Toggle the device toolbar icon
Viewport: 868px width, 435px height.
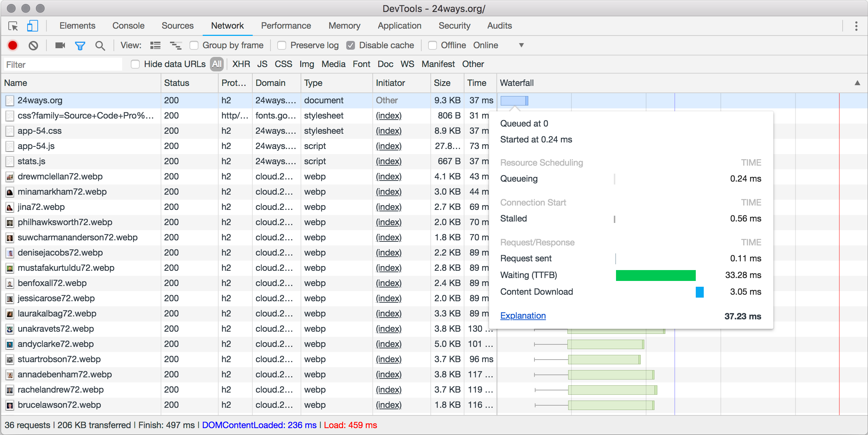pos(33,26)
